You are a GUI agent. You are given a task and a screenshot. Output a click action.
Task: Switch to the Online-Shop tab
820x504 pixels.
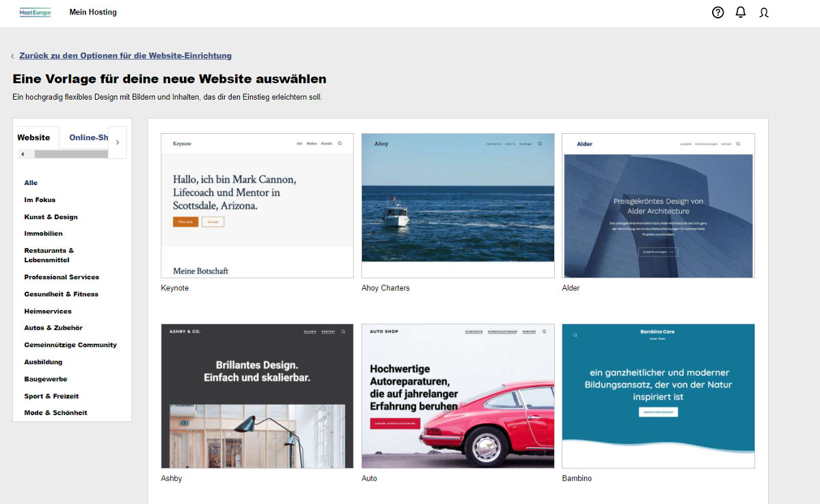click(x=89, y=137)
